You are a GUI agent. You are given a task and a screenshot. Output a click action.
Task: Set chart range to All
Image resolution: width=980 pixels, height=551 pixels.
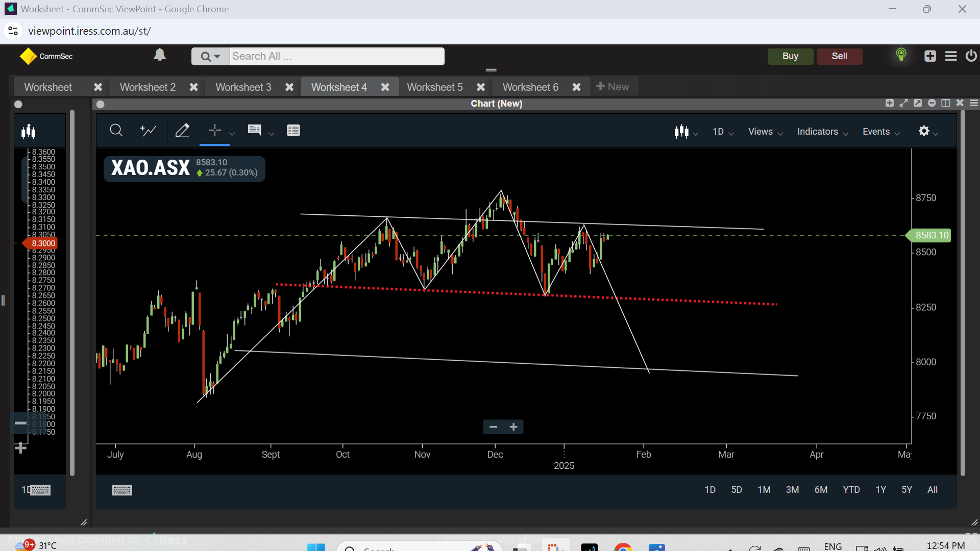coord(933,490)
